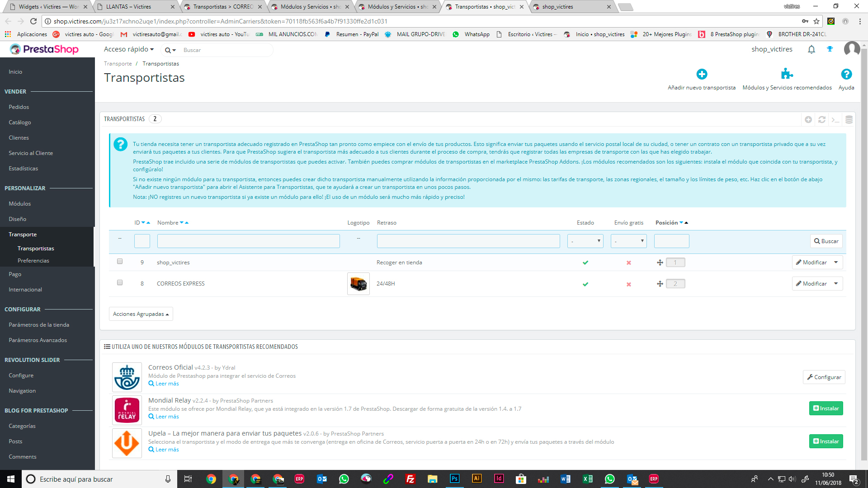The height and width of the screenshot is (488, 868).
Task: Select the CORREOS EXPRESS carrier checkbox
Action: (x=120, y=282)
